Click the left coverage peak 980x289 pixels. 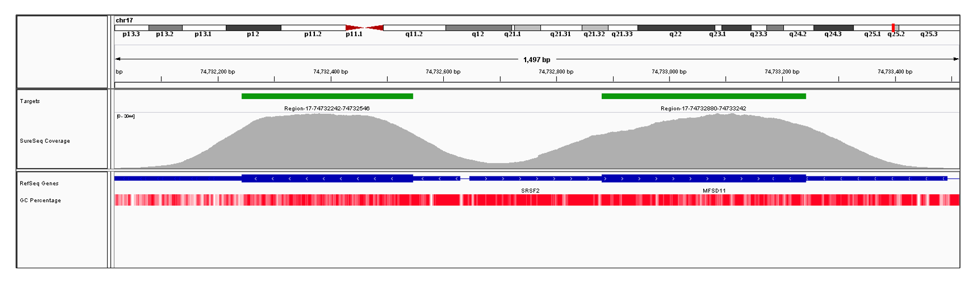(x=319, y=140)
